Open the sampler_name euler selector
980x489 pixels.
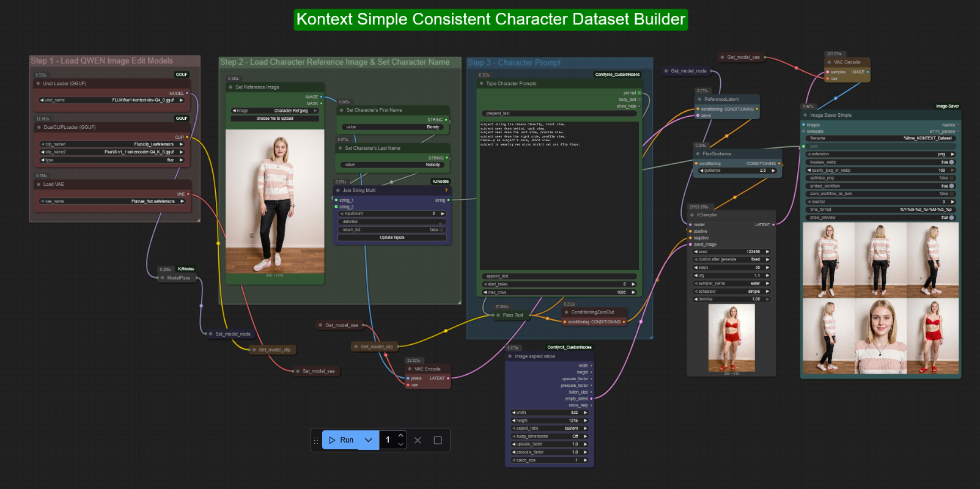click(731, 283)
